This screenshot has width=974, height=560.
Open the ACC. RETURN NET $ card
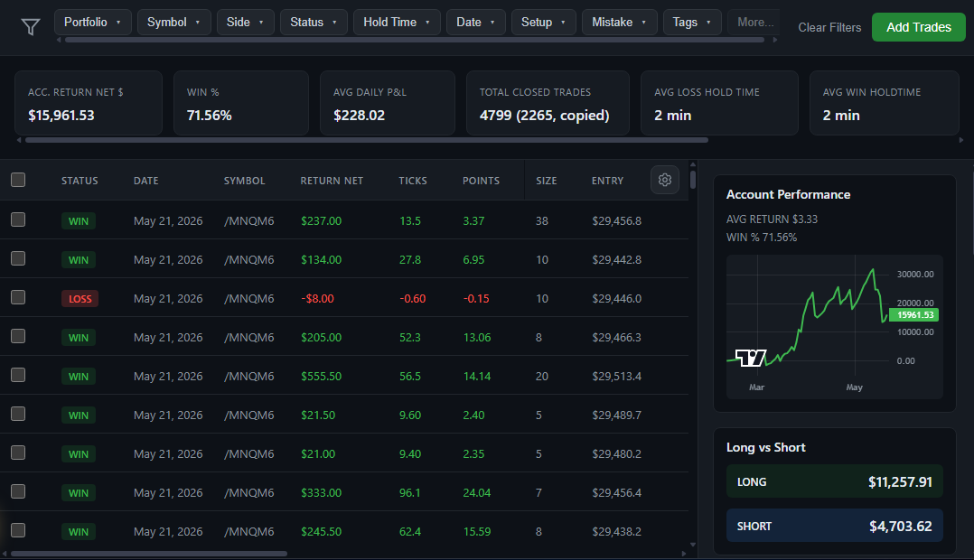coord(89,103)
